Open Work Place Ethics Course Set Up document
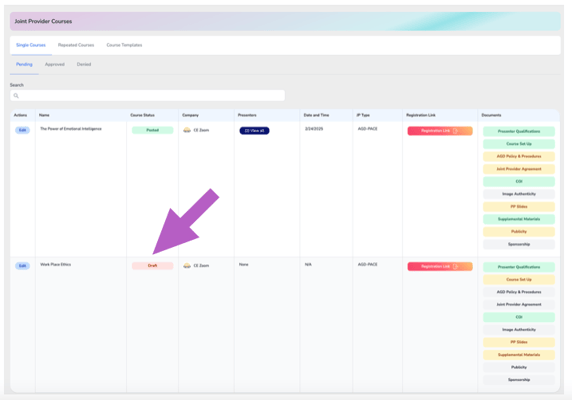The width and height of the screenshot is (572, 400). (x=519, y=280)
